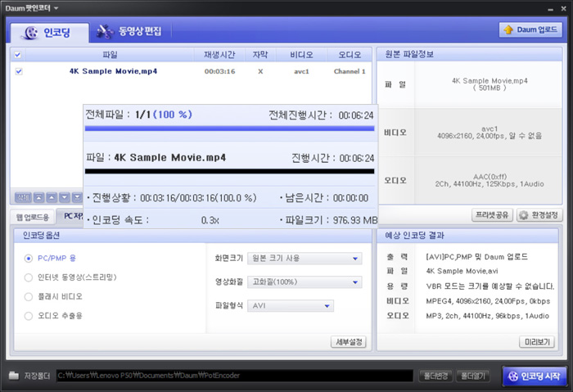
Task: Click the film reel icon on 인코딩 tab
Action: pos(30,33)
